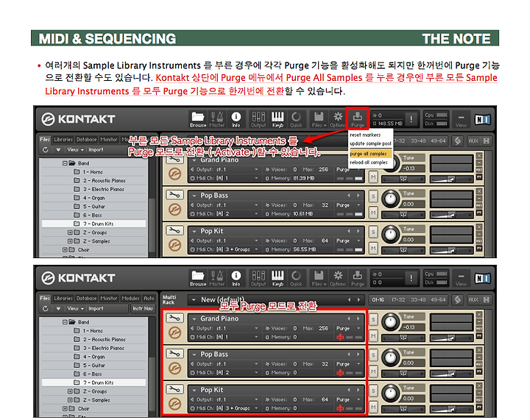The height and width of the screenshot is (420, 530).
Task: Expand the Z - Groups folder, lower Kontakt tree
Action: tap(70, 391)
